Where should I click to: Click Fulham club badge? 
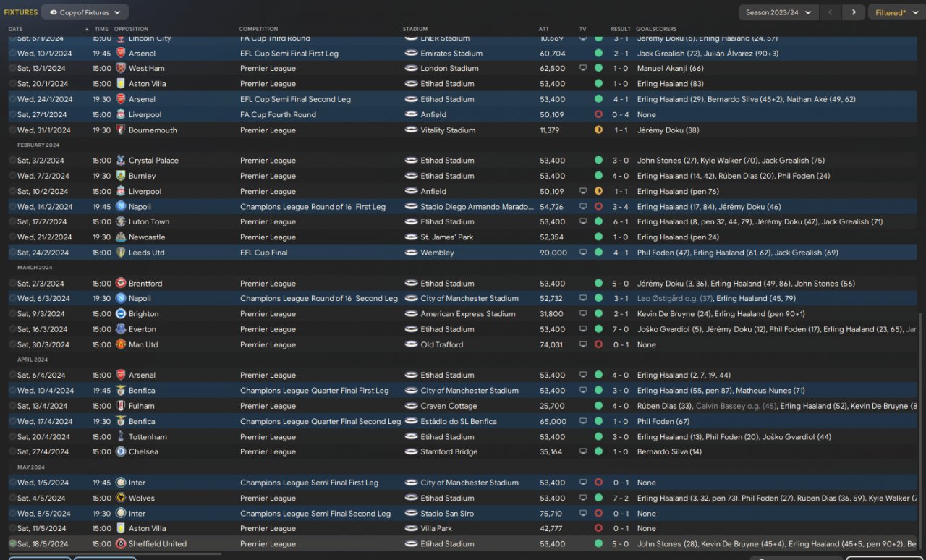pyautogui.click(x=121, y=406)
